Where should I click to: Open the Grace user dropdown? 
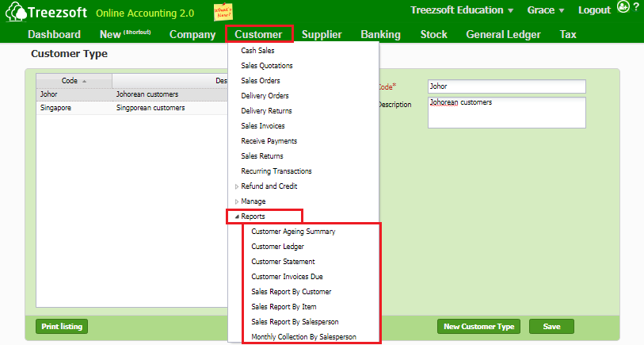click(x=546, y=10)
